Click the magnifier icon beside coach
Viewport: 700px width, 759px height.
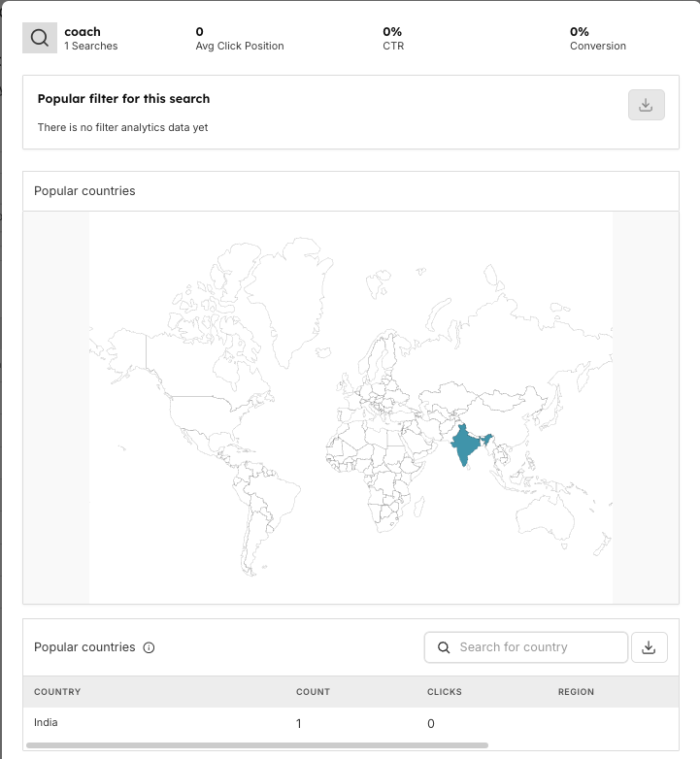coord(40,38)
